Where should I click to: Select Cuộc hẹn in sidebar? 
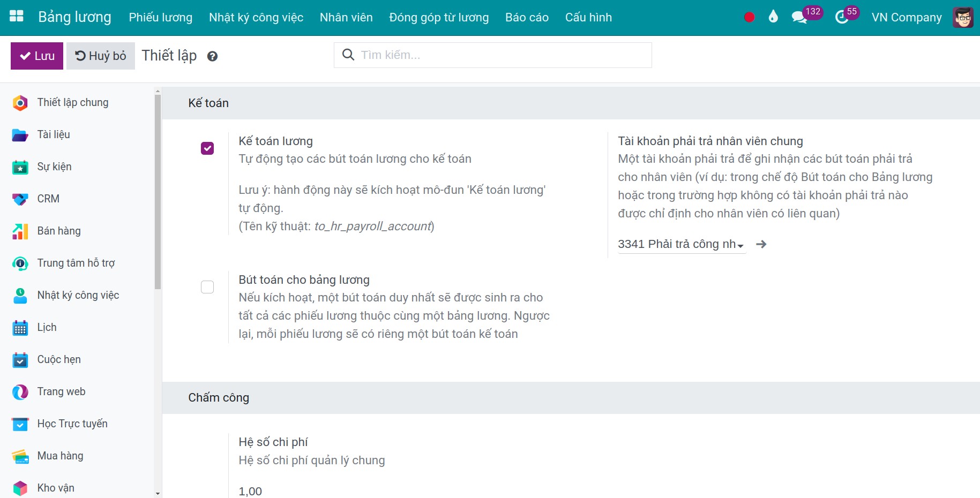click(x=59, y=359)
